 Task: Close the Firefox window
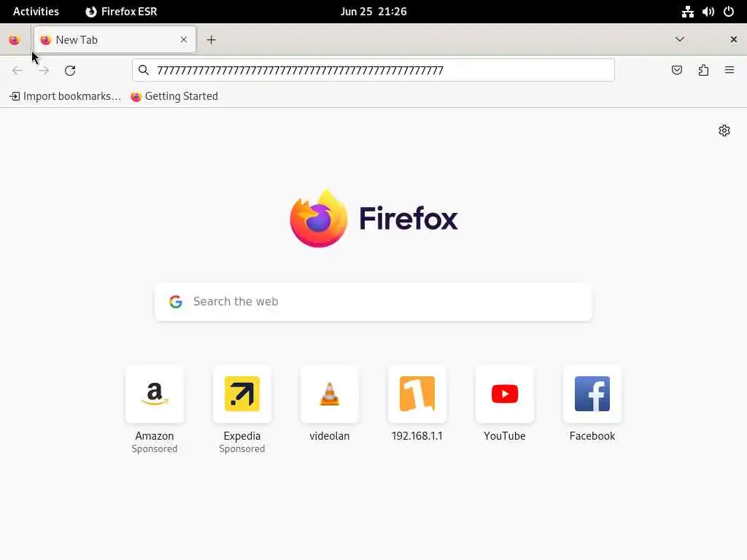pyautogui.click(x=734, y=39)
